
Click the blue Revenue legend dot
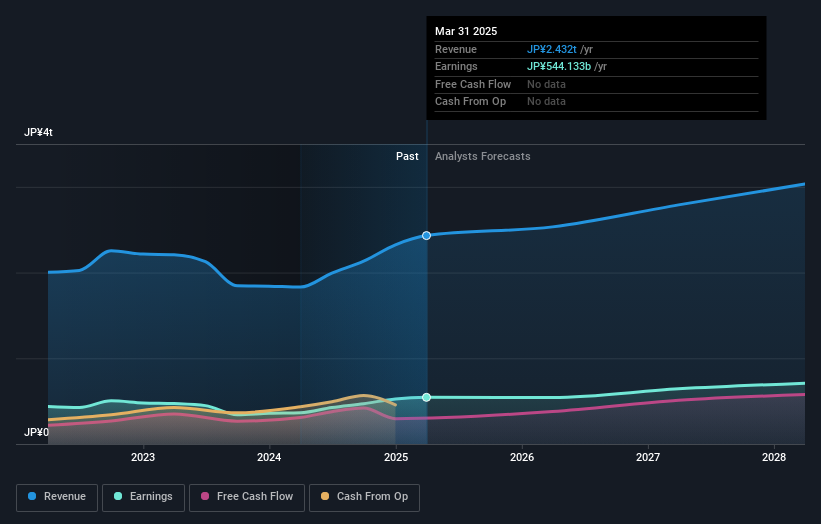pyautogui.click(x=32, y=496)
